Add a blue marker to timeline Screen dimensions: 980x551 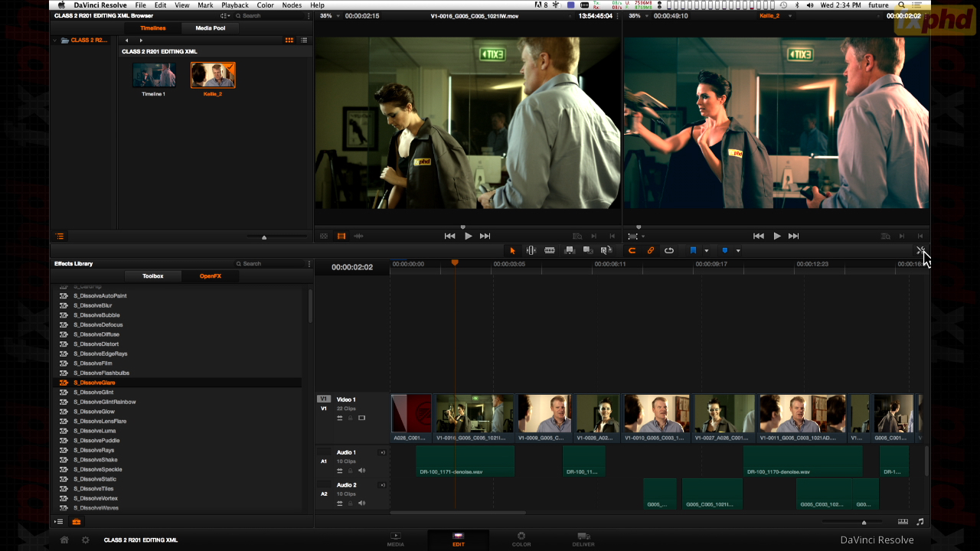(725, 250)
